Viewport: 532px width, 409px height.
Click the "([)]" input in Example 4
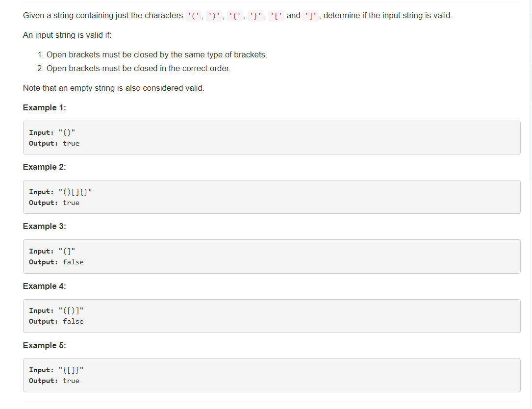click(71, 310)
